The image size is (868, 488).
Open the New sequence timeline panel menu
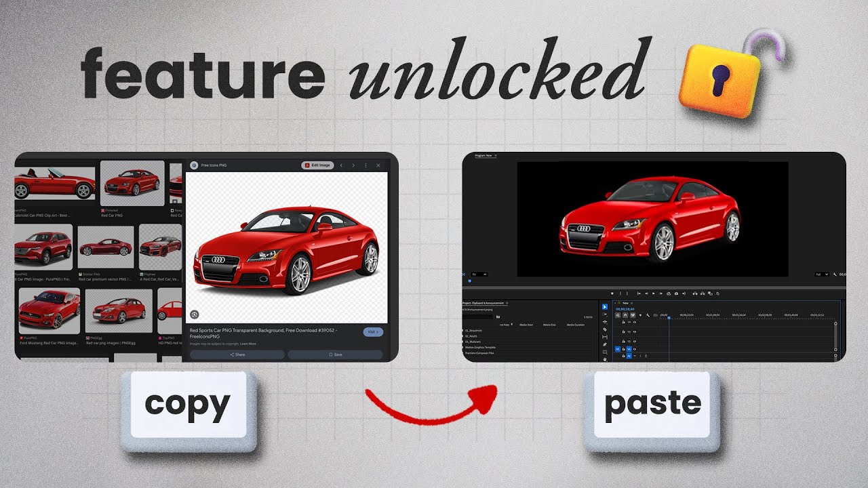(x=631, y=303)
